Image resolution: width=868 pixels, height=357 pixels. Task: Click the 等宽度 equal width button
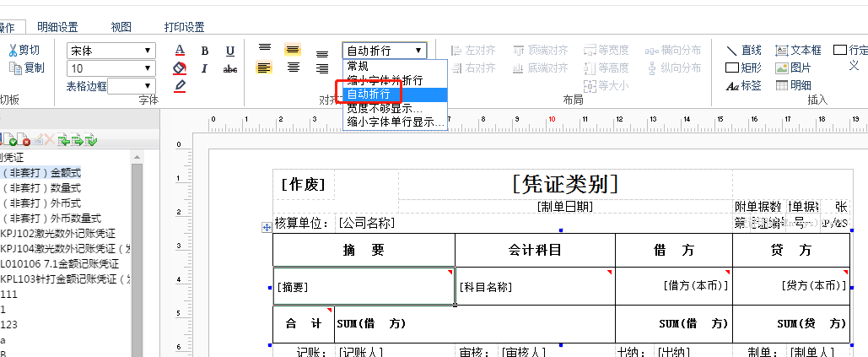tap(607, 51)
